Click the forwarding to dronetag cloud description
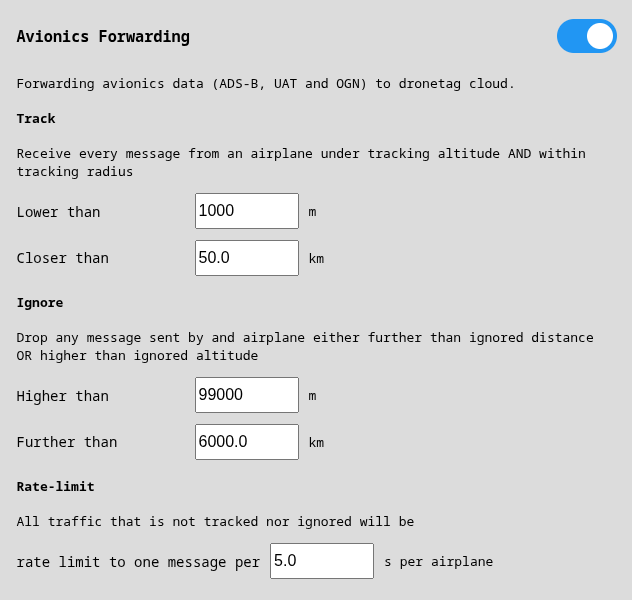 click(266, 83)
